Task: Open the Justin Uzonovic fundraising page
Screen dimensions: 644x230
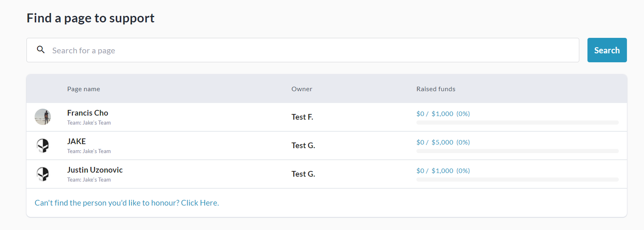Action: click(95, 170)
